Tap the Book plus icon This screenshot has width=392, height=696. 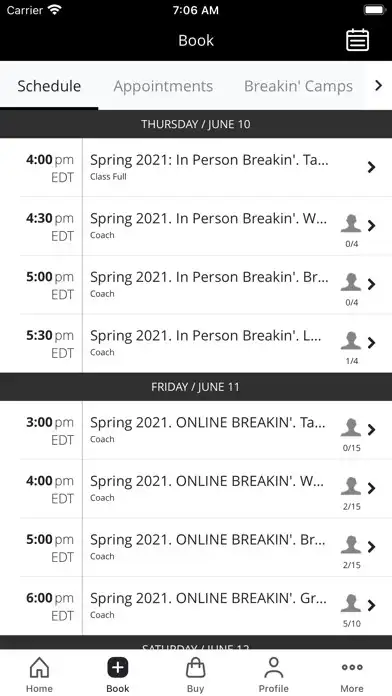[x=118, y=668]
